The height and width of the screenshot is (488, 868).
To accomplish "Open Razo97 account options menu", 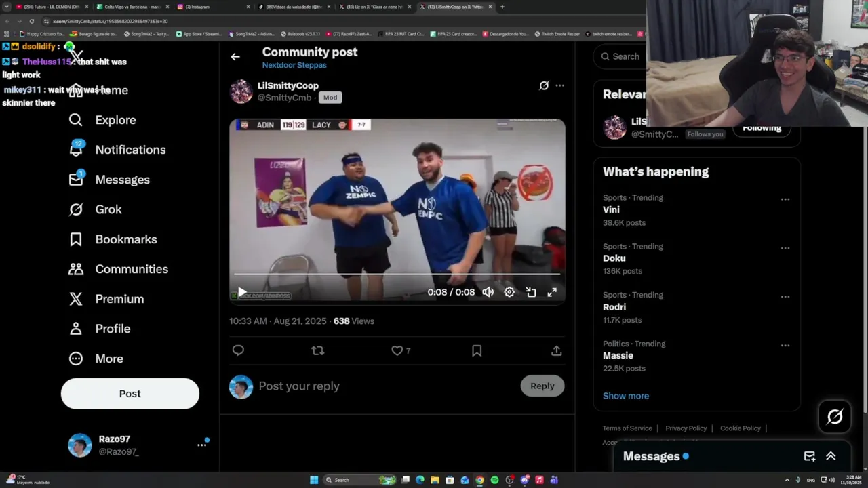I will pyautogui.click(x=202, y=445).
